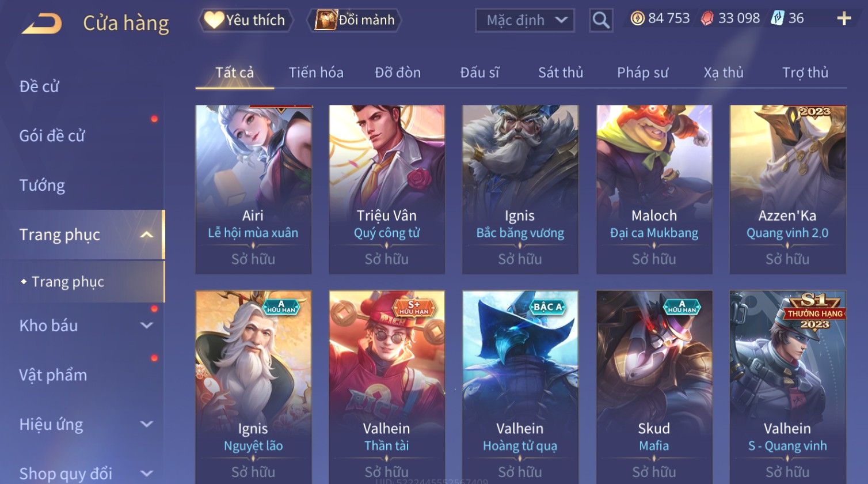Tap the plus icon to add currency
Image resolution: width=868 pixels, height=484 pixels.
tap(844, 19)
